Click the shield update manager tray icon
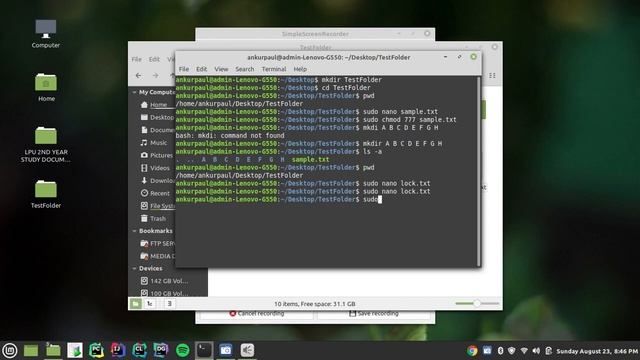 point(511,351)
